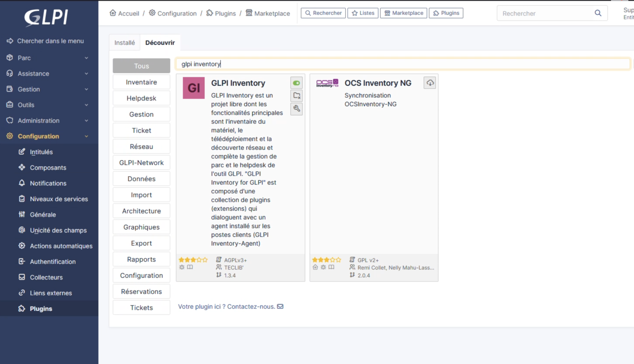This screenshot has height=364, width=634.
Task: Click the uninstall folder icon for GLPI Inventory
Action: [x=297, y=96]
